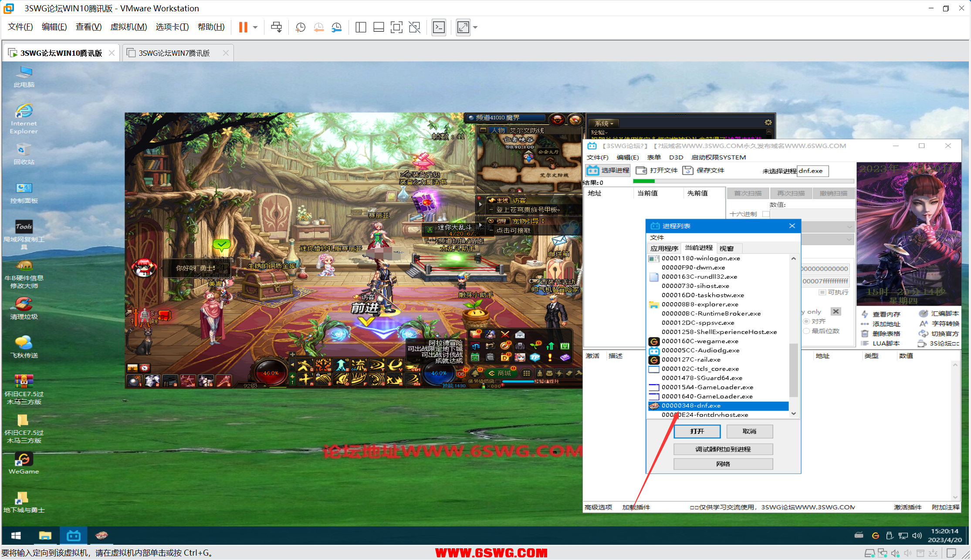
Task: Click 调试器附加到进程 button
Action: pyautogui.click(x=723, y=449)
